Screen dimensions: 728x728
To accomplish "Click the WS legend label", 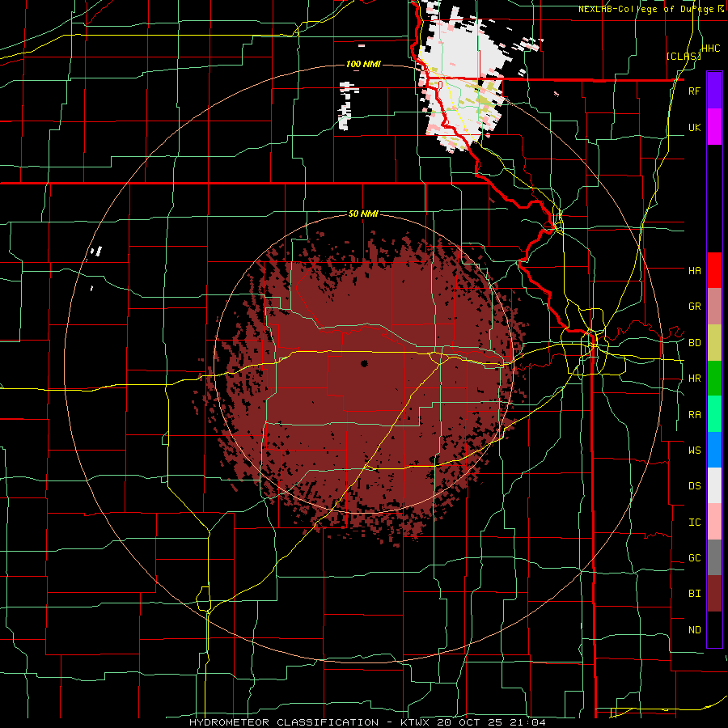I will click(694, 451).
